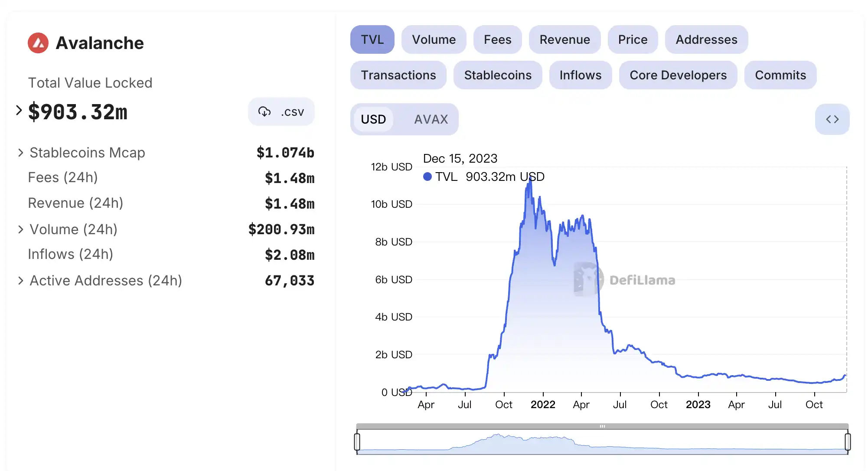This screenshot has height=471, width=868.
Task: Expand the Active Addresses (24h) row
Action: [x=20, y=281]
